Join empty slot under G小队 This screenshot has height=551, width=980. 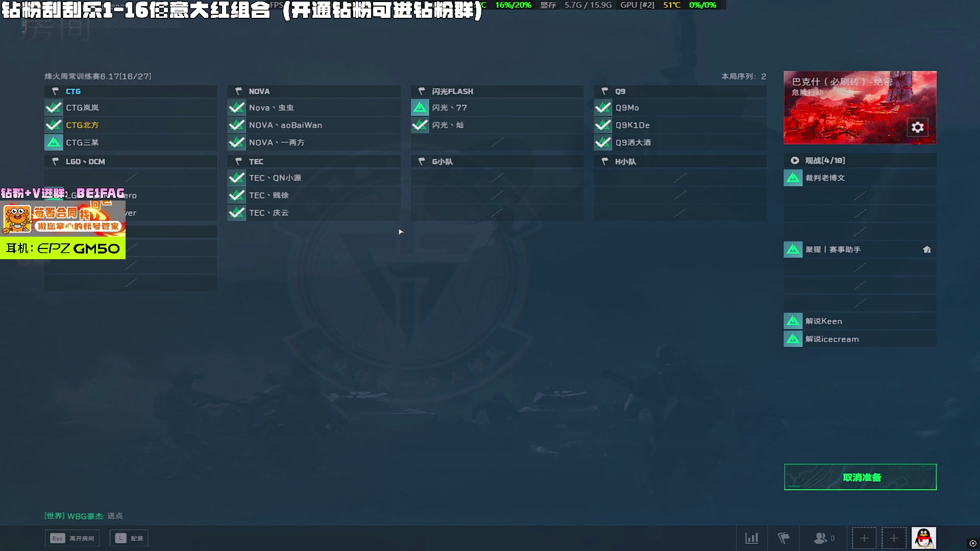[x=497, y=178]
